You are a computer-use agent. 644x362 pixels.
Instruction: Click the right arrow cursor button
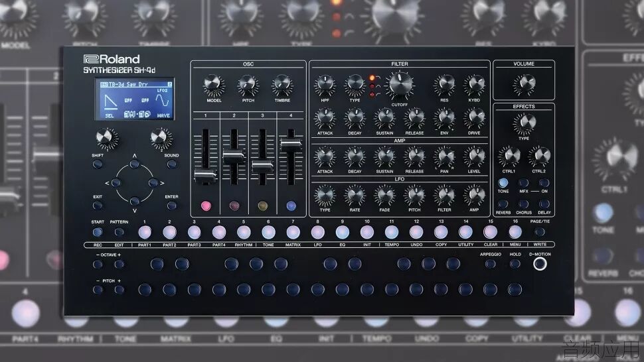point(153,182)
